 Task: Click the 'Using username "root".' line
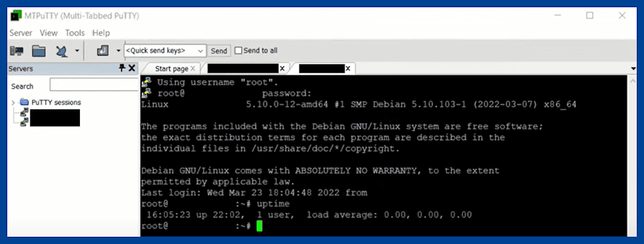[218, 82]
